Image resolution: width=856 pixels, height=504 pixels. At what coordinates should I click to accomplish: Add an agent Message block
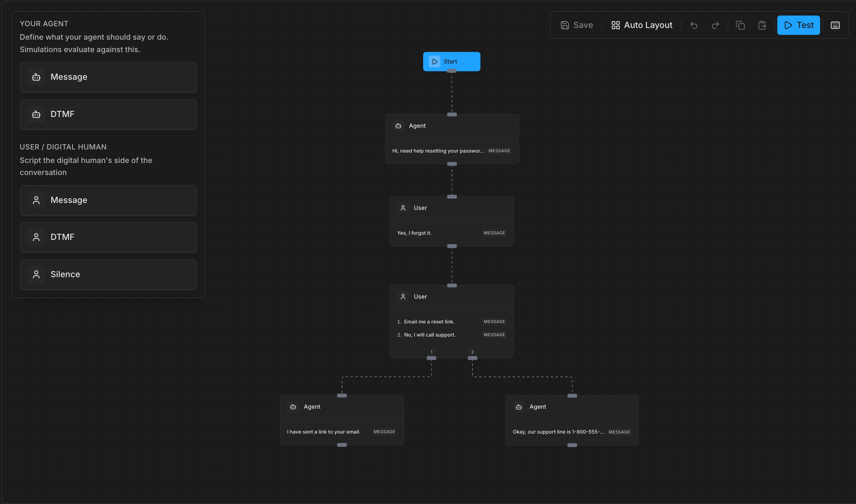(x=108, y=77)
